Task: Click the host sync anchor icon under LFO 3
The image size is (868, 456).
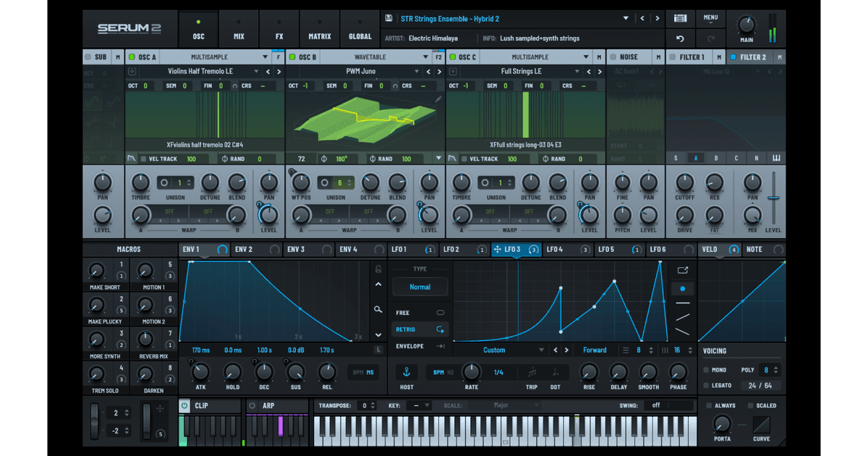Action: (x=406, y=371)
